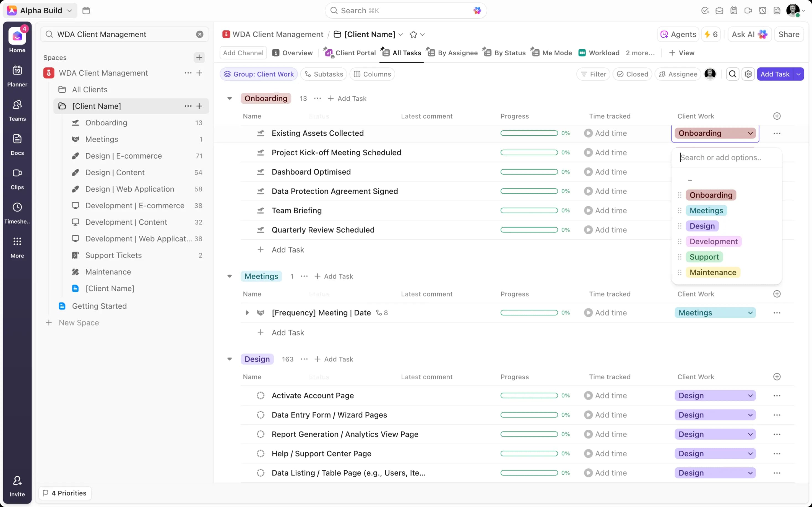Expand the [Frequency] Meeting | Date row
812x507 pixels.
(x=247, y=312)
